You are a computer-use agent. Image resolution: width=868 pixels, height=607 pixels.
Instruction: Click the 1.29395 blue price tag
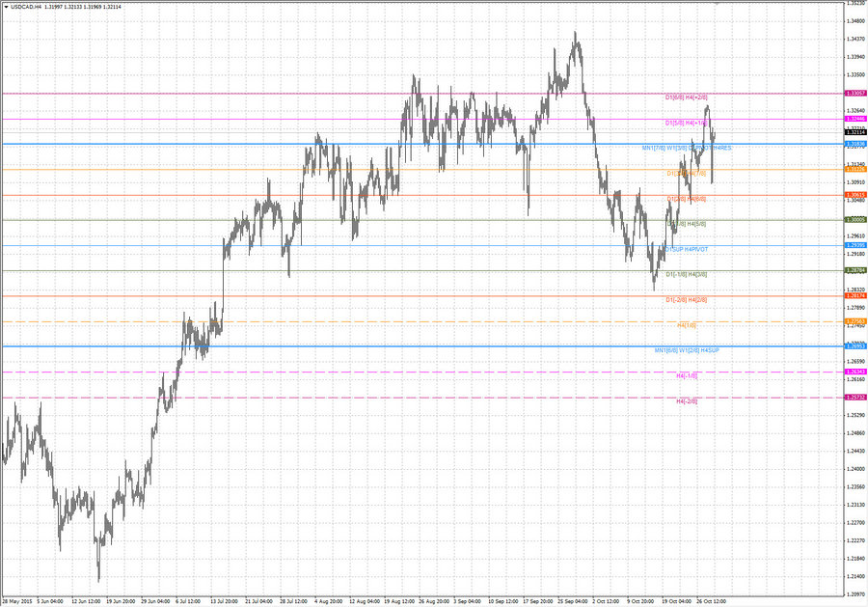click(855, 245)
